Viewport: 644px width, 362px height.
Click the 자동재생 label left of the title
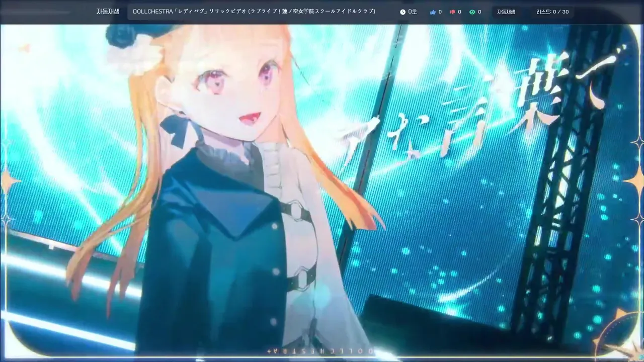pos(108,11)
